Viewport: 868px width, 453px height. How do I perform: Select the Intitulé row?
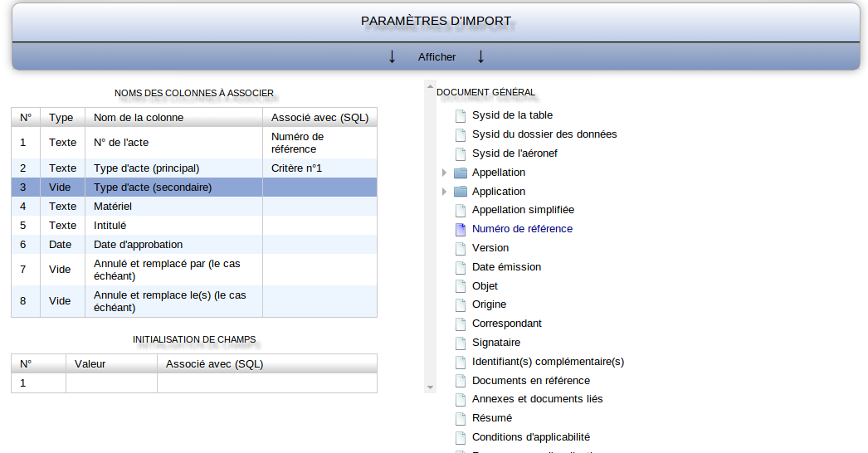click(193, 226)
